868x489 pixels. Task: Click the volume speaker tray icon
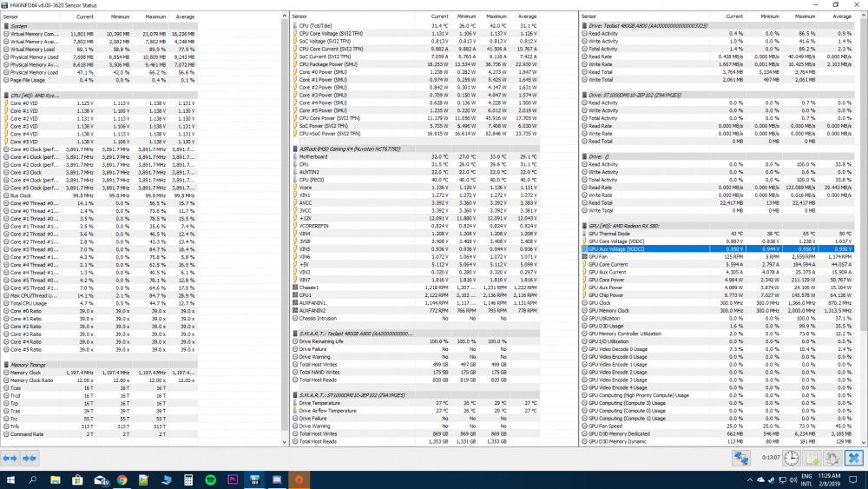[x=792, y=479]
